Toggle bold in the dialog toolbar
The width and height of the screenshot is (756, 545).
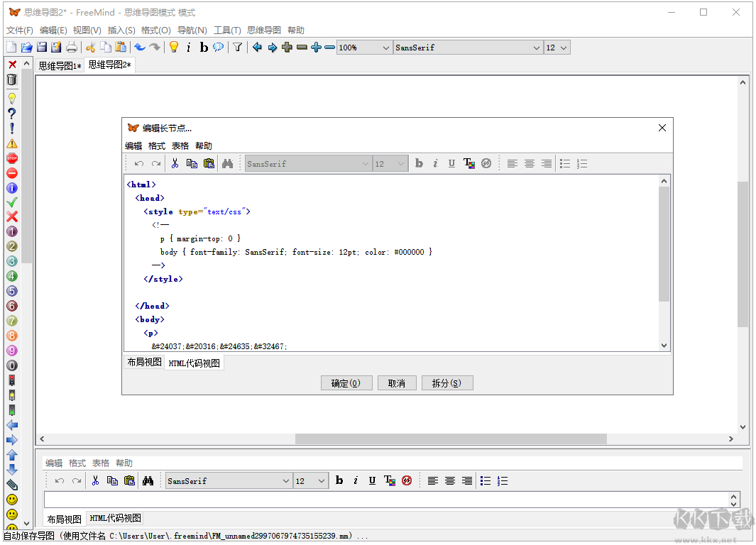tap(419, 163)
